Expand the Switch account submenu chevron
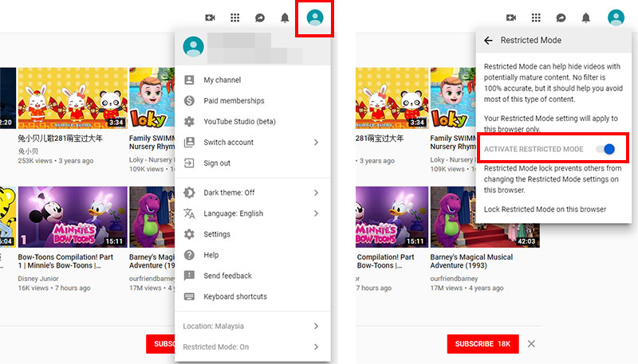The width and height of the screenshot is (638, 364). [316, 143]
